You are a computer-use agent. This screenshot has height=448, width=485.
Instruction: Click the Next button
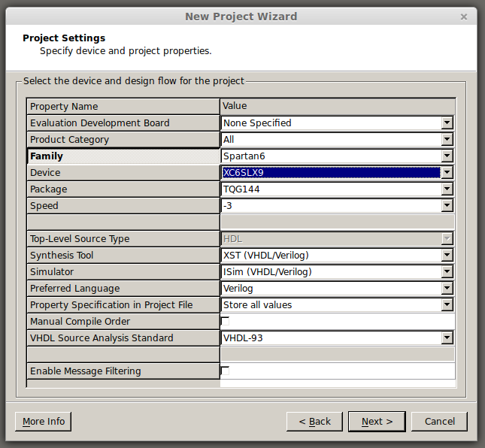(377, 422)
